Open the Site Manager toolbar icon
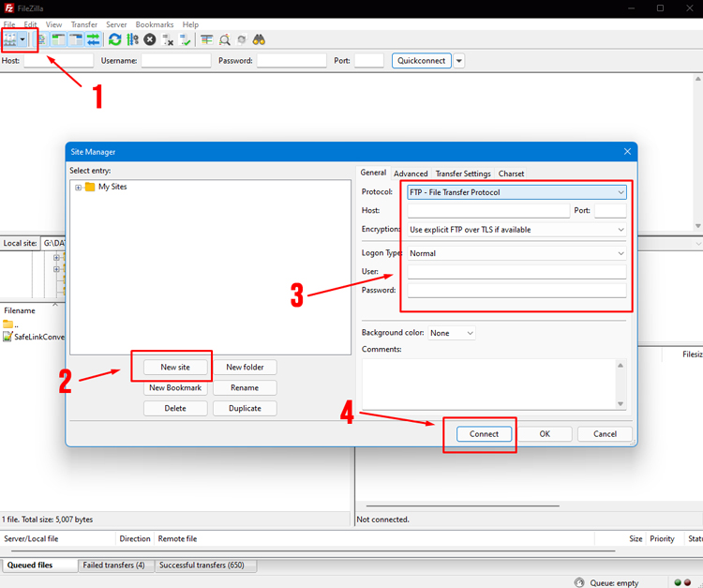This screenshot has width=703, height=588. tap(10, 40)
